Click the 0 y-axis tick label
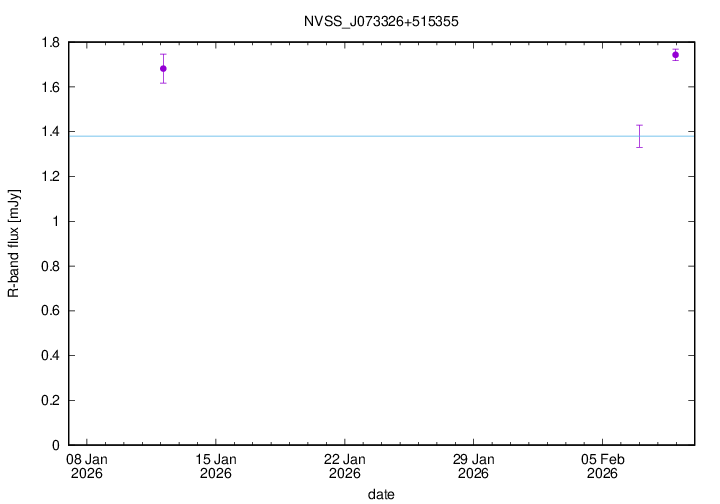This screenshot has width=720, height=504. [x=57, y=445]
